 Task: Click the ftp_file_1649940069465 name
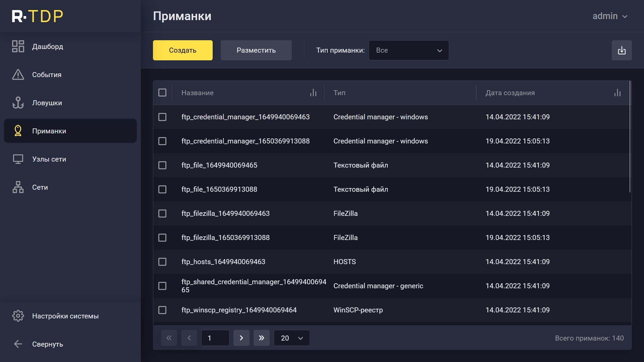click(219, 165)
